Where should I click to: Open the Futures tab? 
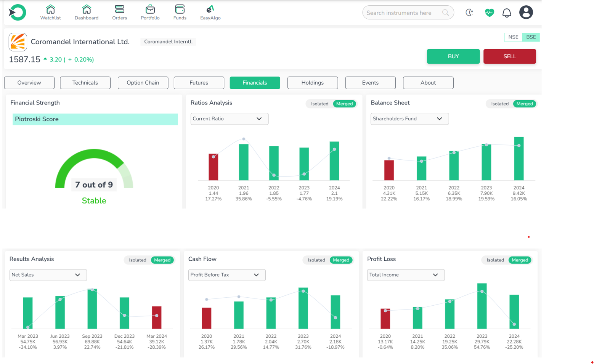[199, 83]
